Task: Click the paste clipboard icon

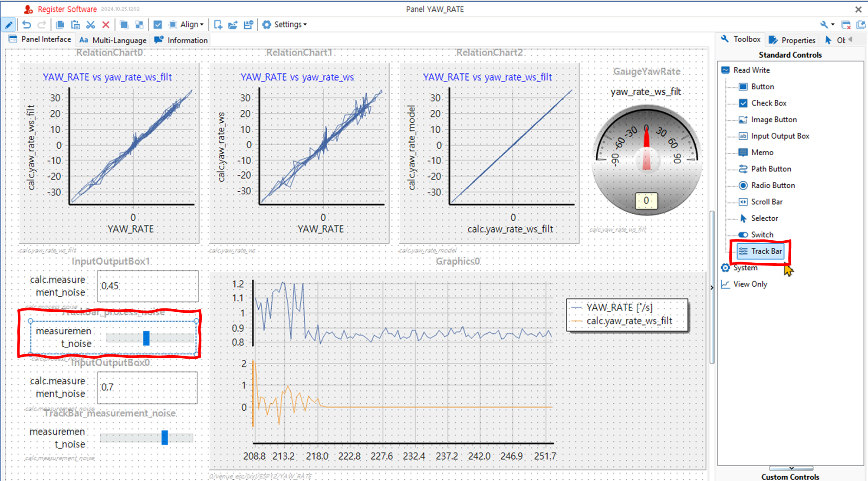Action: coord(75,25)
